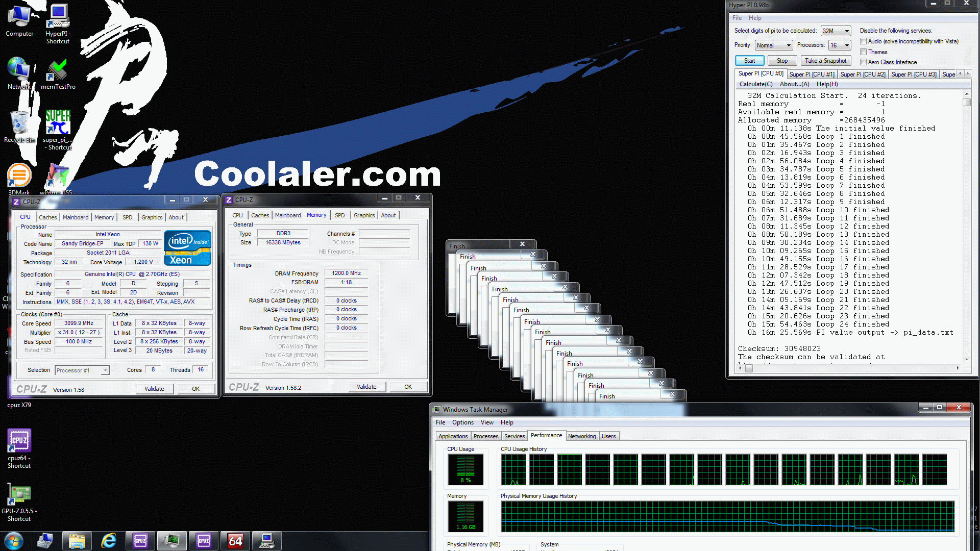Click the Task Manager CPU Usage meter
980x551 pixels.
coord(465,469)
